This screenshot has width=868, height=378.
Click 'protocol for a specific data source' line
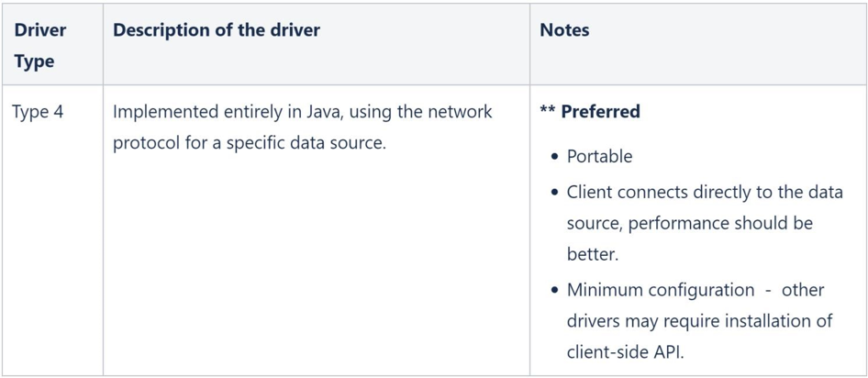coord(249,143)
